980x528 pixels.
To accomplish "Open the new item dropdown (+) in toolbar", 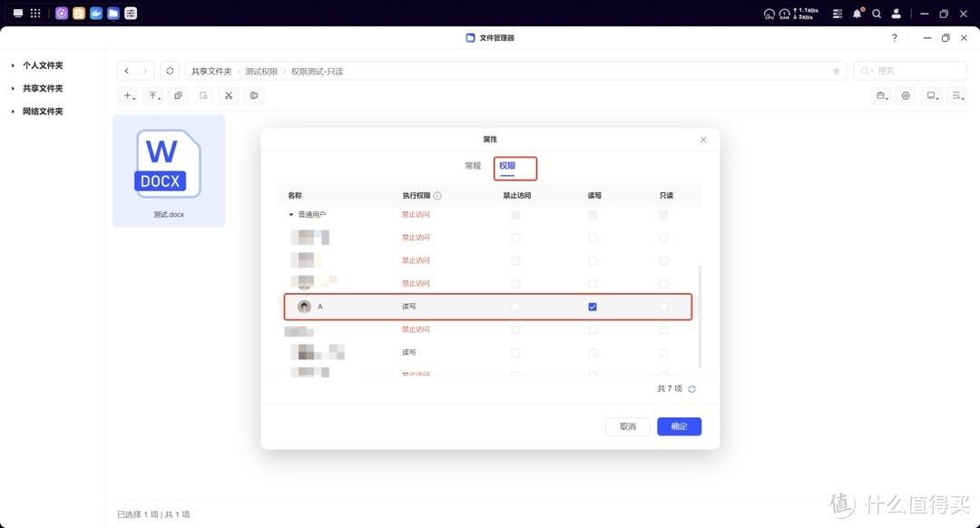I will coord(127,95).
